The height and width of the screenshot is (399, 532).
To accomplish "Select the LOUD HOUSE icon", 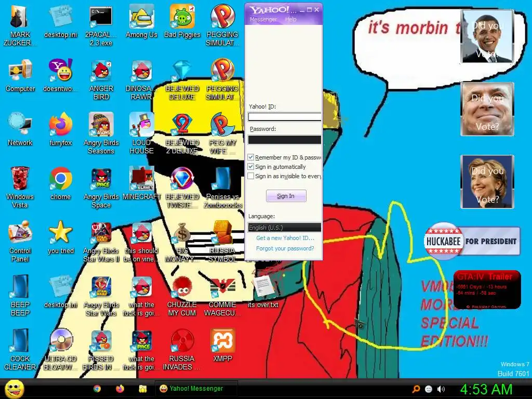I will click(141, 134).
